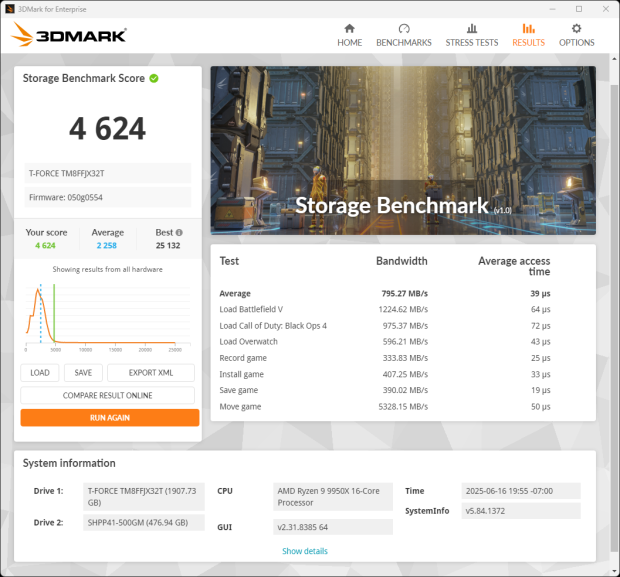Click the 39 µs average access time
Screen dimensions: 620x577
click(540, 293)
